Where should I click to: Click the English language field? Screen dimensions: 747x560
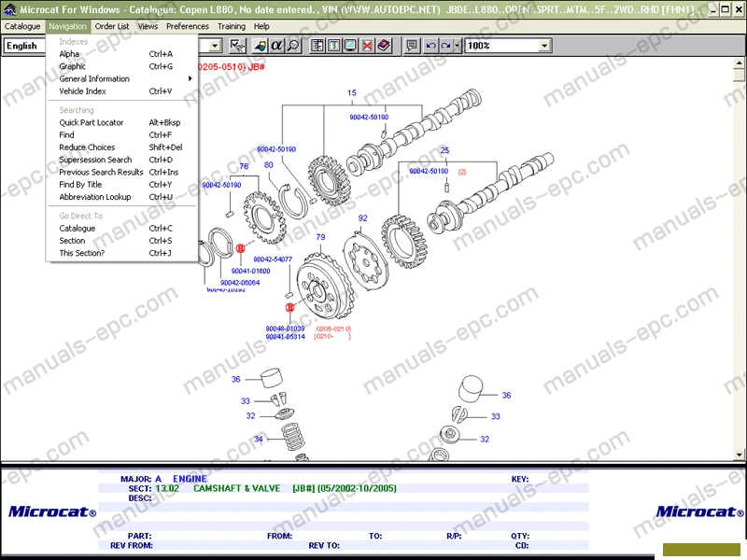[24, 46]
